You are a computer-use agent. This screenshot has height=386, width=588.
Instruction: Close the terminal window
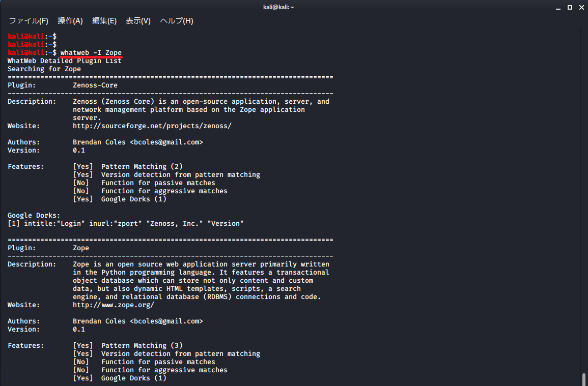pos(581,8)
